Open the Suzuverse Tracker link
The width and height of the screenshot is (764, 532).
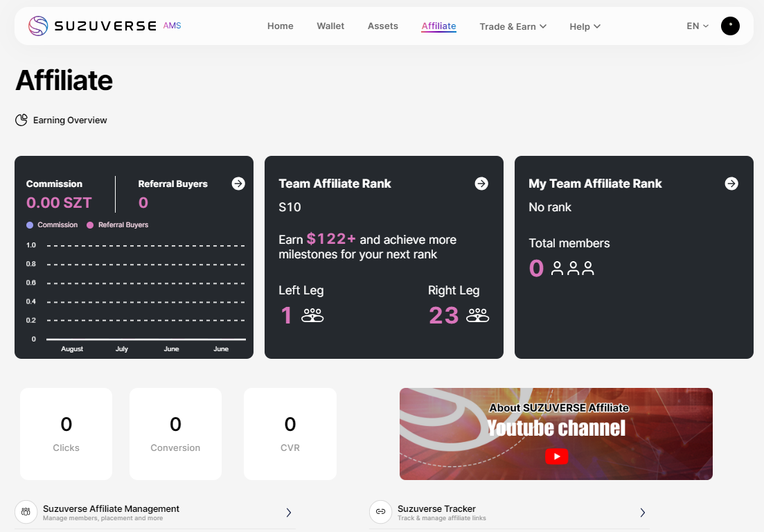(509, 513)
